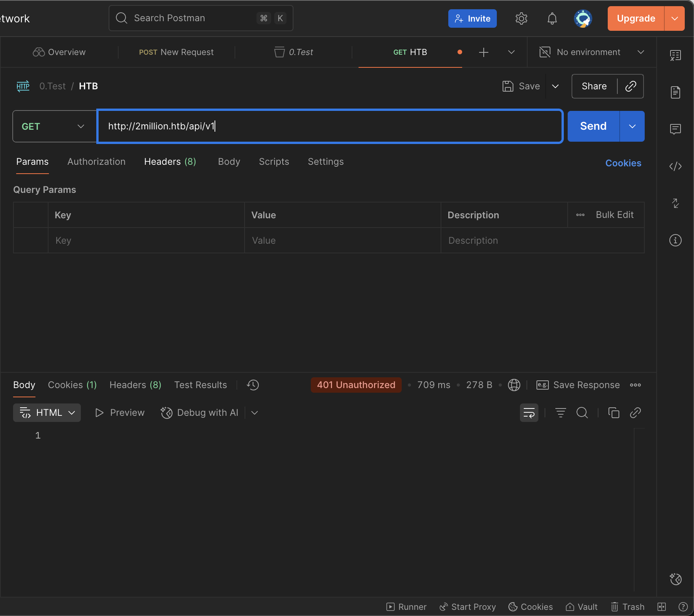
Task: Open the request Settings tab
Action: point(326,162)
